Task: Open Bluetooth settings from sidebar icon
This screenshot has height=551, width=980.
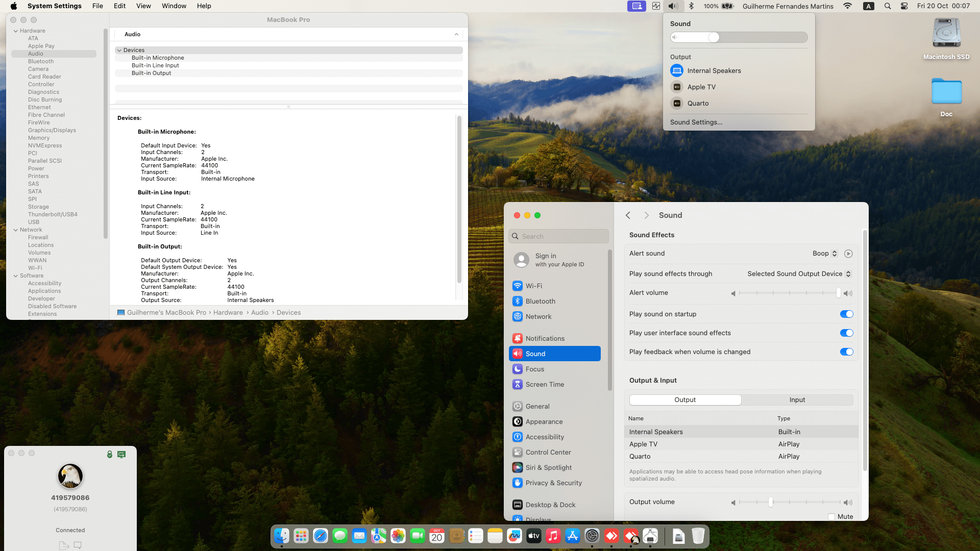Action: pos(518,301)
